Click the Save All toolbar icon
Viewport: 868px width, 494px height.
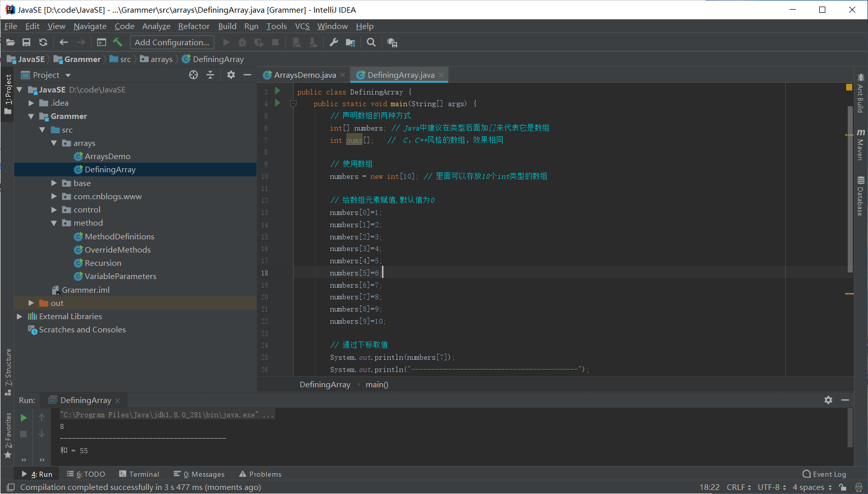[26, 43]
